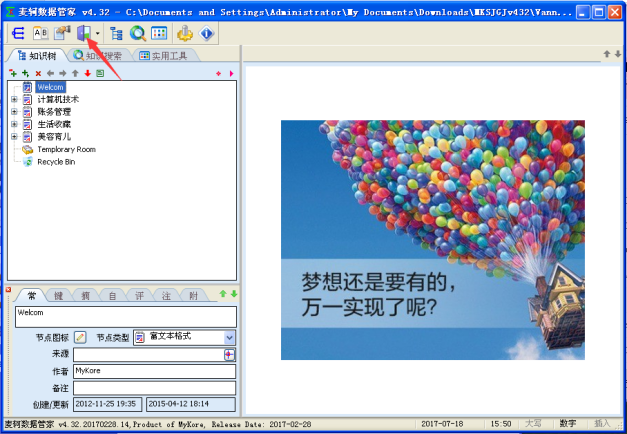Select the 生活收藏 tree node
Image resolution: width=627 pixels, height=434 pixels.
click(54, 124)
